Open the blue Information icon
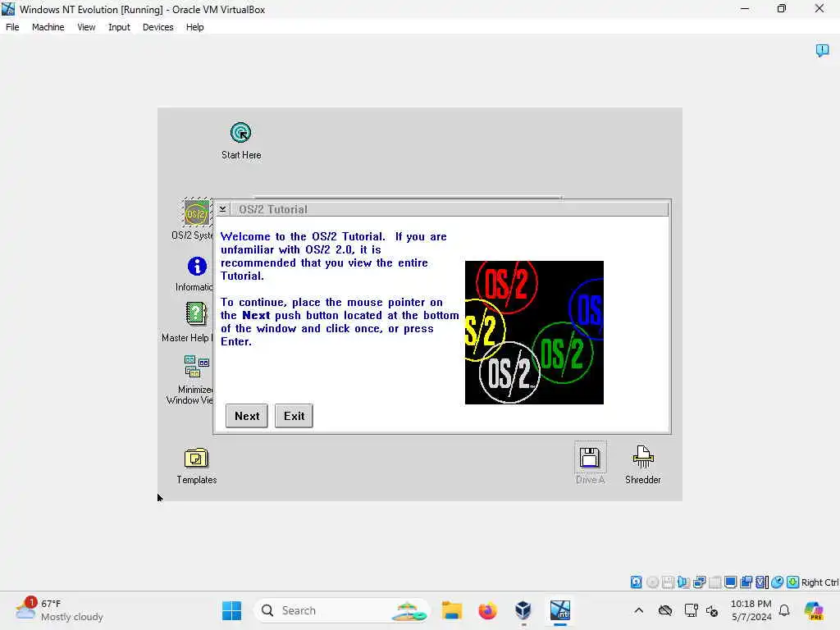840x630 pixels. point(197,267)
